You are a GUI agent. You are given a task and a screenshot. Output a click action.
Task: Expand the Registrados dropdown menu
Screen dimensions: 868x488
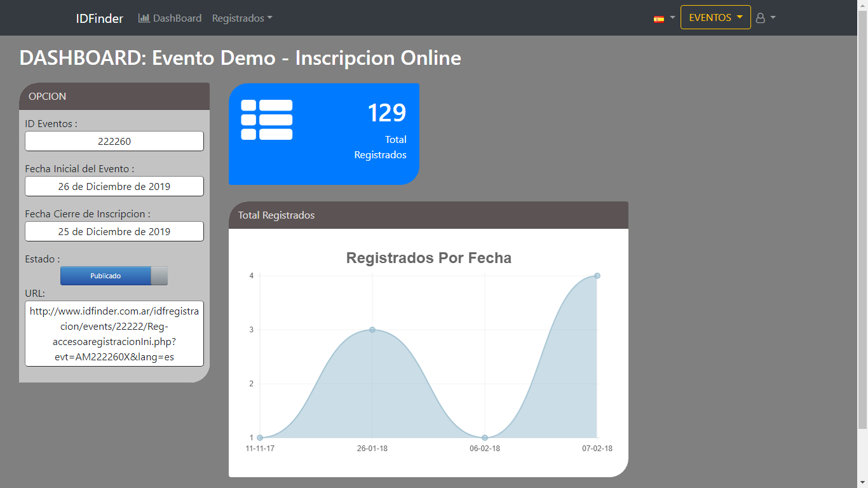[x=242, y=18]
